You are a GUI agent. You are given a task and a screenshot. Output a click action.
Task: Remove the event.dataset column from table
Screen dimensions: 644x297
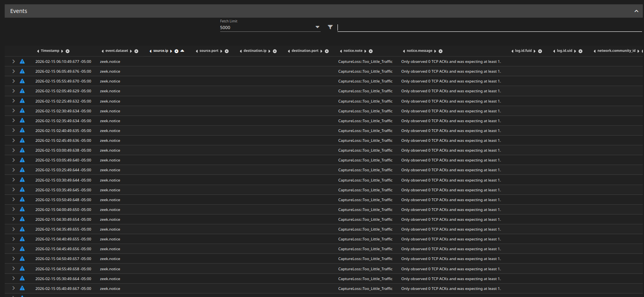(136, 51)
